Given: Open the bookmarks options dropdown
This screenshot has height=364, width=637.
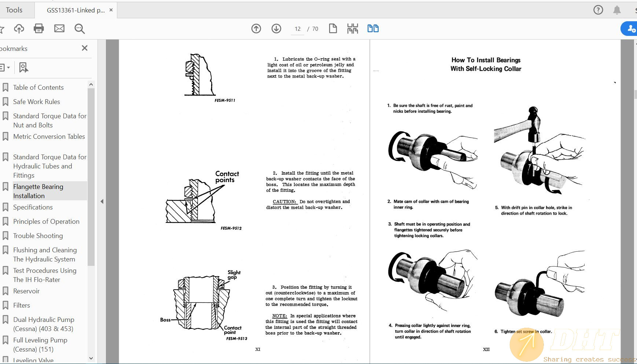Looking at the screenshot, I should pos(4,67).
